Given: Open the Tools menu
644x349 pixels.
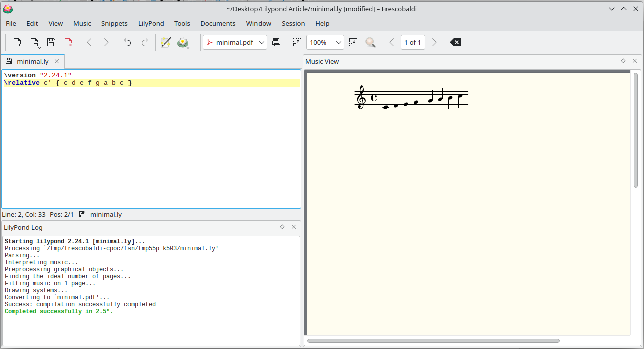Looking at the screenshot, I should tap(182, 23).
